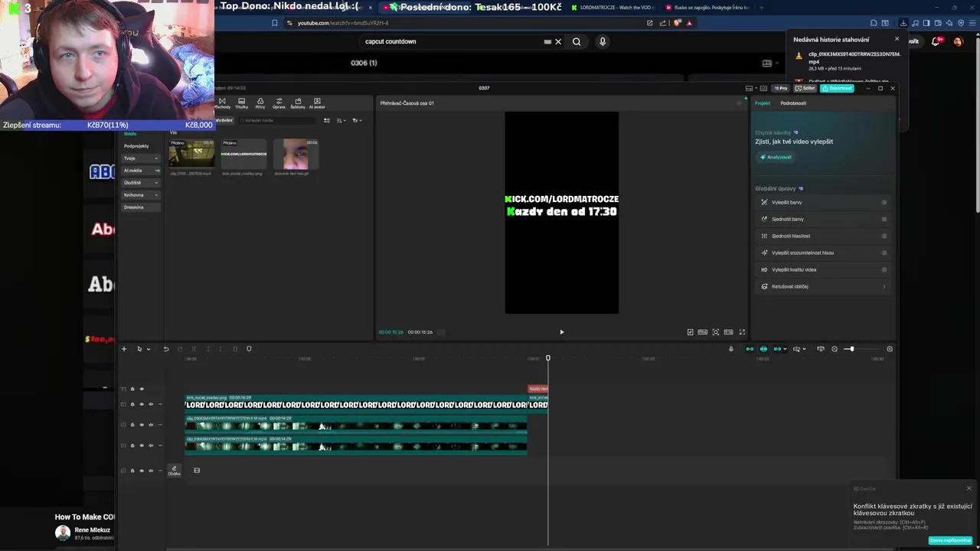Toggle Vylepšit srozumitelnost hlasu switch
Viewport: 980px width, 551px height.
pyautogui.click(x=884, y=253)
